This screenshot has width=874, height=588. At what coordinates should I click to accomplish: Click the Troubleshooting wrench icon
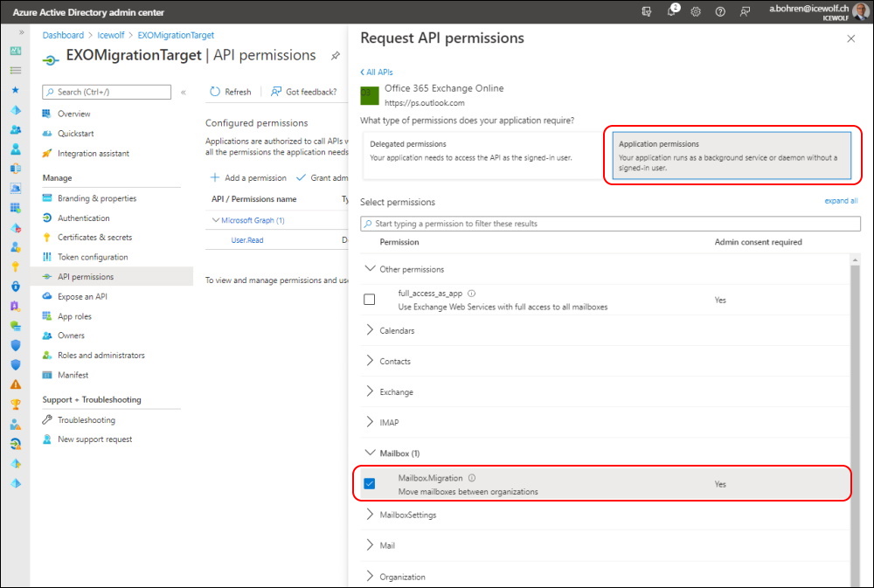[47, 419]
